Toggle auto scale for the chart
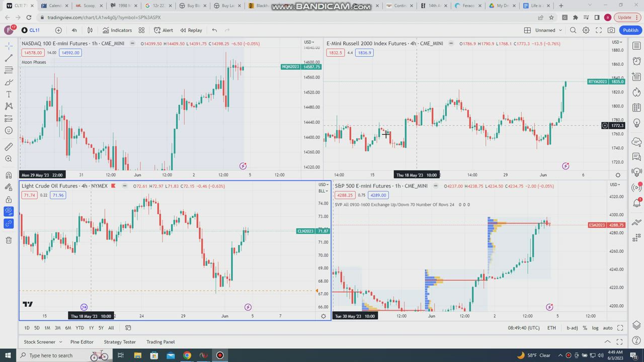 point(607,328)
